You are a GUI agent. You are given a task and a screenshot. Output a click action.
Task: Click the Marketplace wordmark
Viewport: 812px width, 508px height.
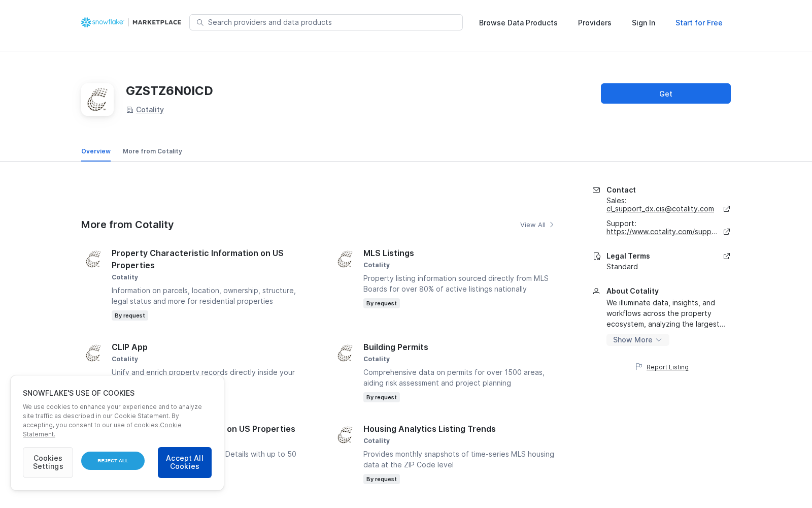(157, 22)
